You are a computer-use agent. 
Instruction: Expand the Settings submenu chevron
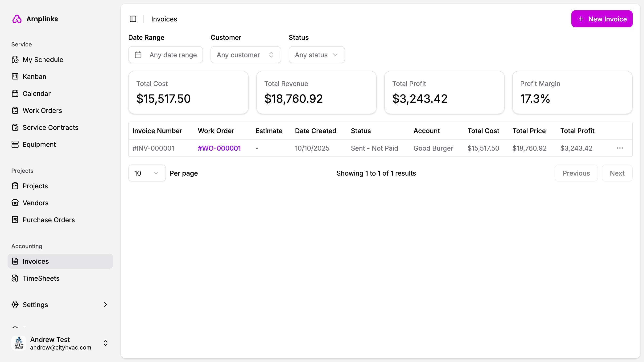106,304
